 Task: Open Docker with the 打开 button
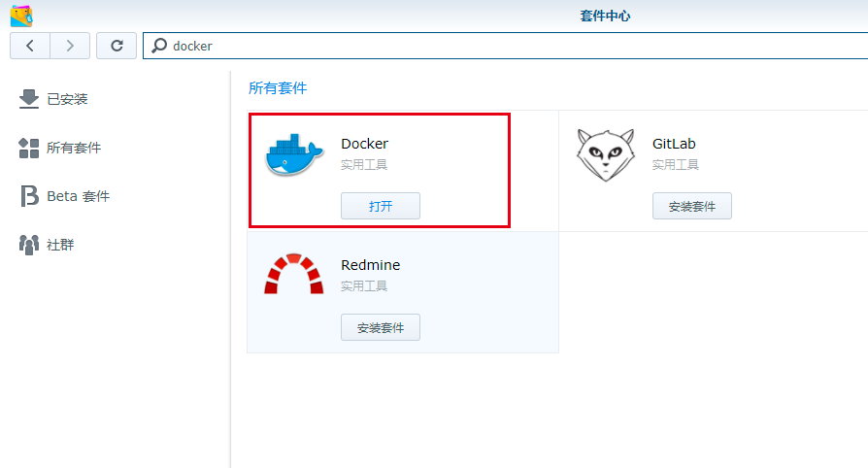click(x=381, y=206)
